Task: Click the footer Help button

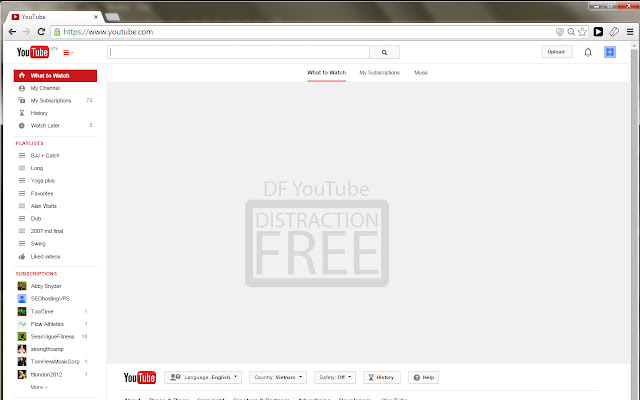Action: [x=424, y=378]
